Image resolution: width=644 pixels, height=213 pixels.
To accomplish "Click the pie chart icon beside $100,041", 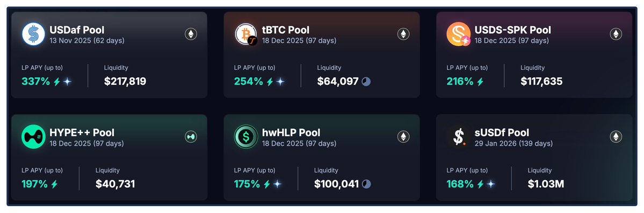I will point(366,184).
